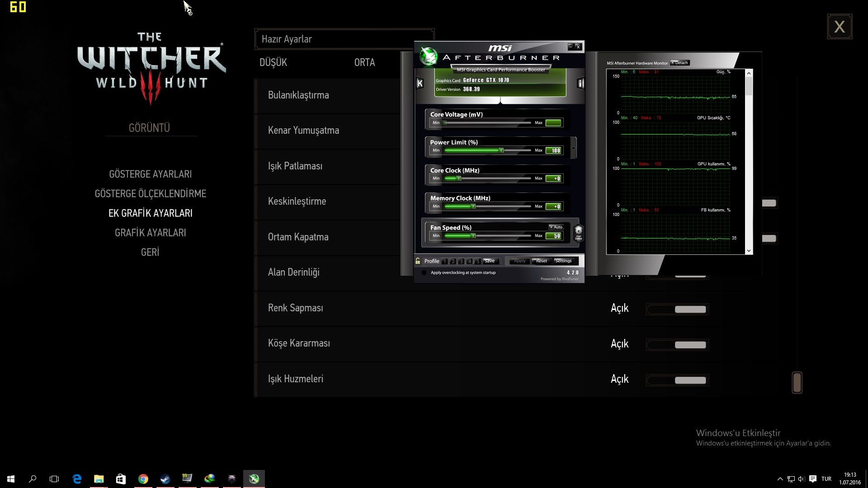868x488 pixels.
Task: Click the Fan Speed slider
Action: pos(487,236)
